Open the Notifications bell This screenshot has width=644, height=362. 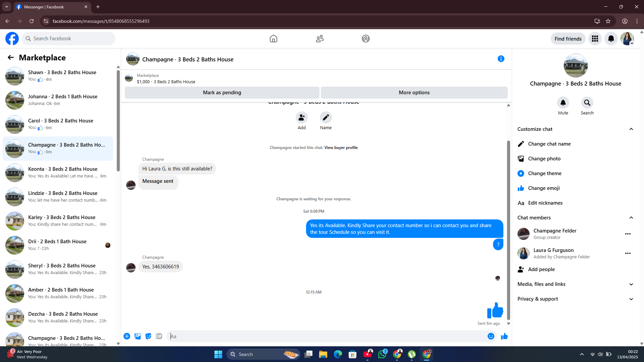click(611, 39)
